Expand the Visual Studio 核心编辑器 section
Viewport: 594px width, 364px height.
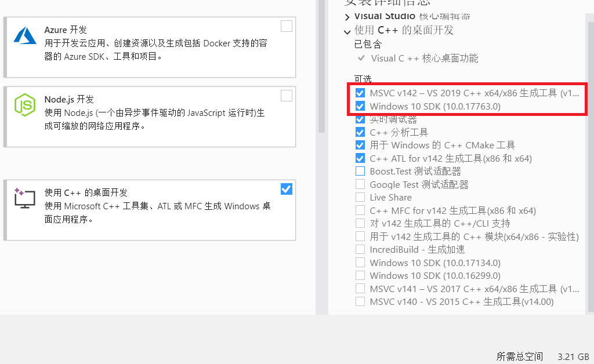(347, 17)
